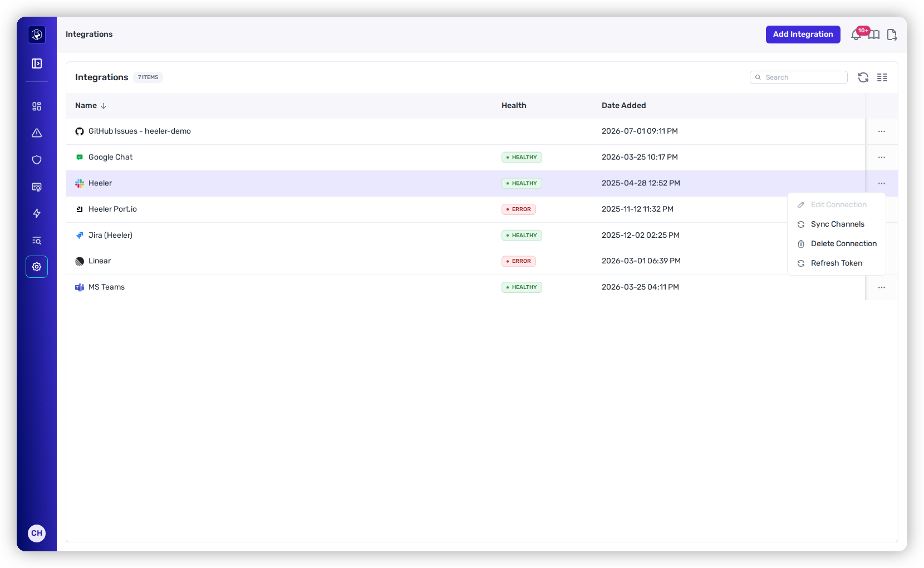Click the Google Chat row icon
The height and width of the screenshot is (568, 924).
pos(80,158)
